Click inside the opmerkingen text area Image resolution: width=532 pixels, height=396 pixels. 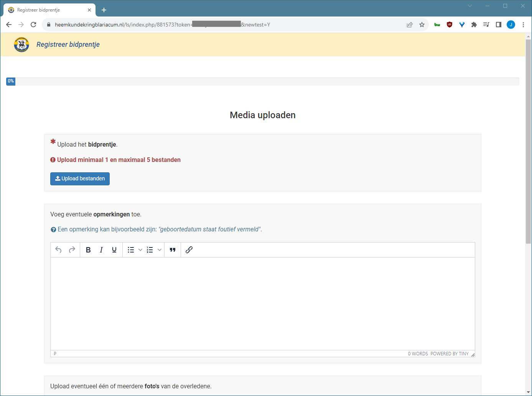pos(262,303)
